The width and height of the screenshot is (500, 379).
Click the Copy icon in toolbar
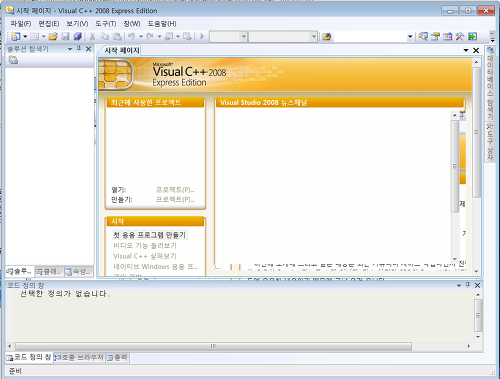click(x=105, y=36)
